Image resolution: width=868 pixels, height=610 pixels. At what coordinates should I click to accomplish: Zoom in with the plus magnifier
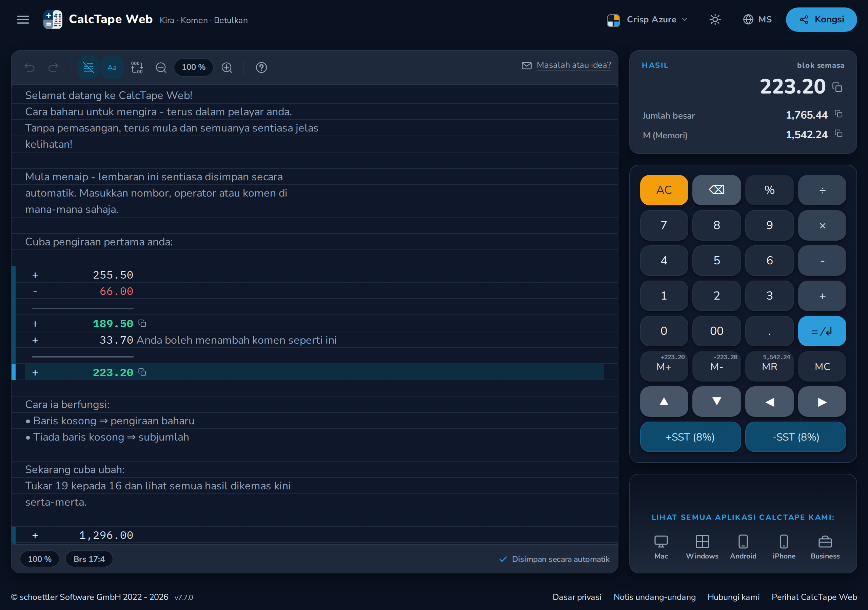tap(227, 67)
